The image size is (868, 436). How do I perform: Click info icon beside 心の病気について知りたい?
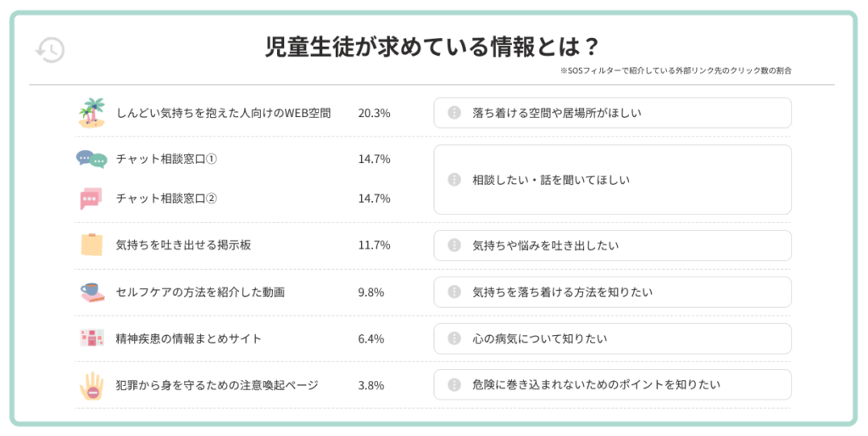[x=454, y=338]
